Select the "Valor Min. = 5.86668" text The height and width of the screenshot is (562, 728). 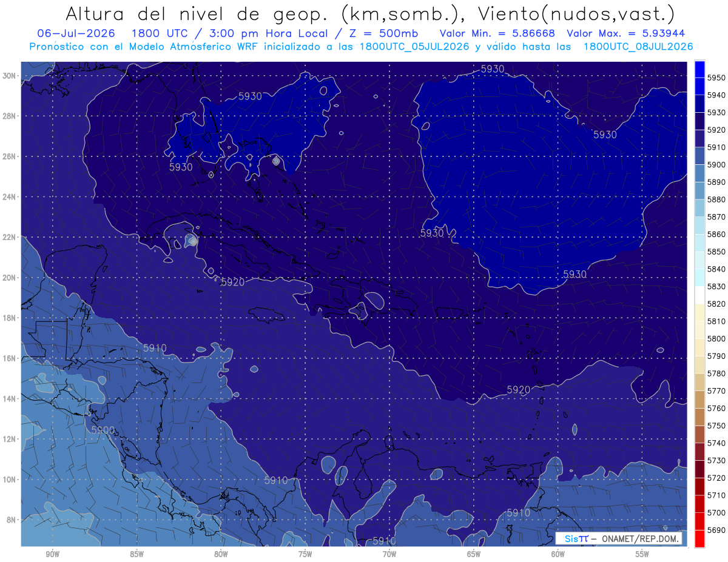[496, 33]
